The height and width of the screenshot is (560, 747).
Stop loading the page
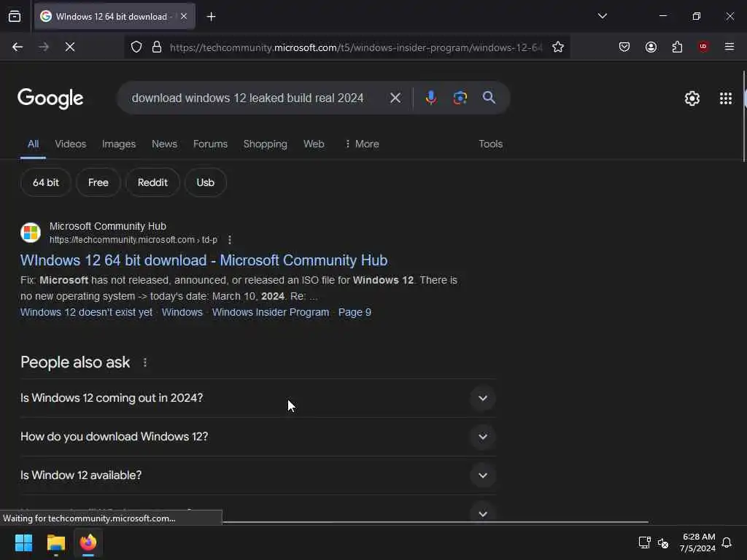coord(70,47)
